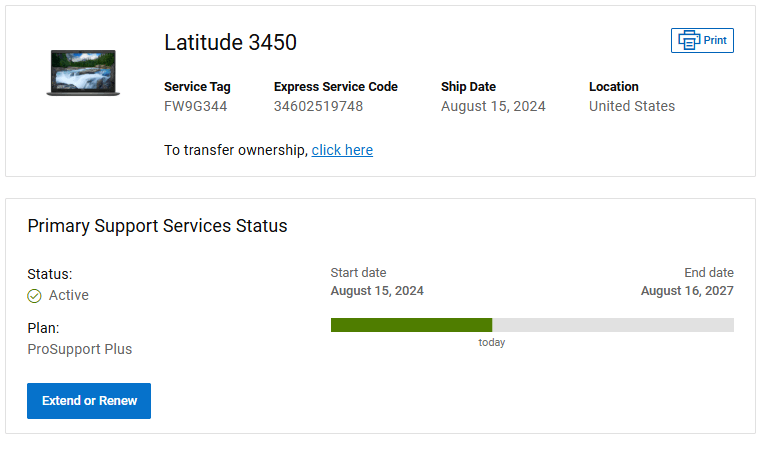Click the Primary Support Services Status heading
Screen dimensions: 769x453
tap(157, 226)
